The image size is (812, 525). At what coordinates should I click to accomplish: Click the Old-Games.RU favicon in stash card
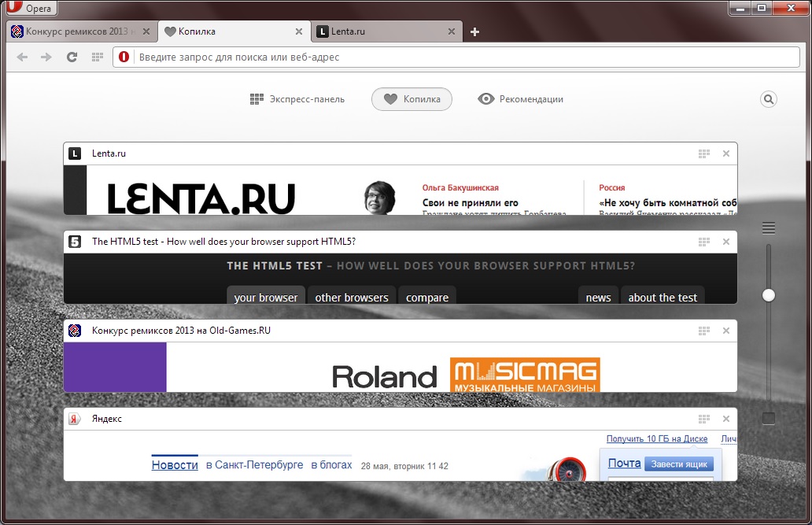point(75,331)
